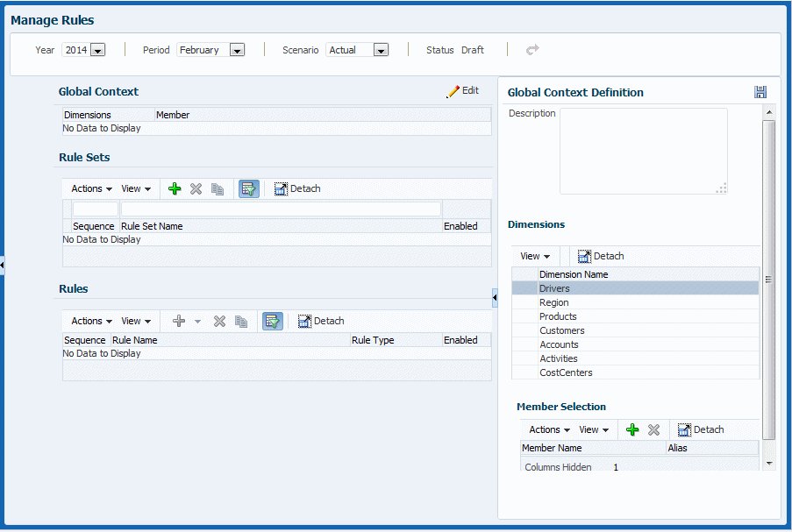792x532 pixels.
Task: Select the Products dimension row
Action: coord(635,316)
